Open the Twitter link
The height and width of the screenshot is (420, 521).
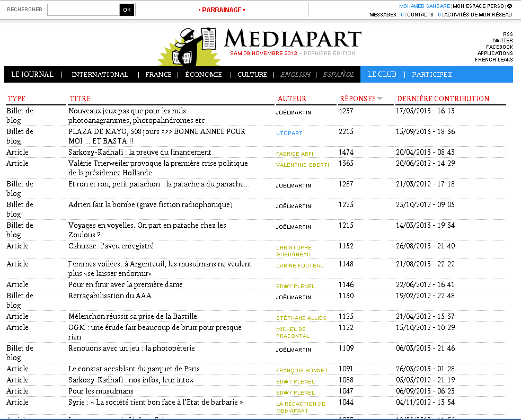point(502,40)
